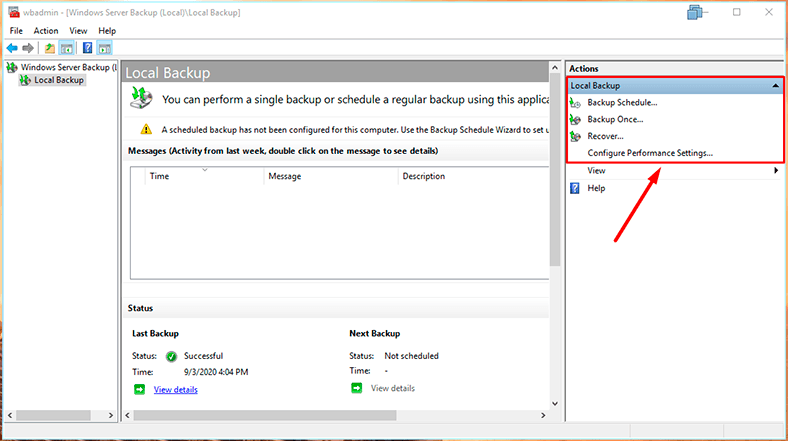The height and width of the screenshot is (441, 788).
Task: Start Backup Once action
Action: (615, 120)
